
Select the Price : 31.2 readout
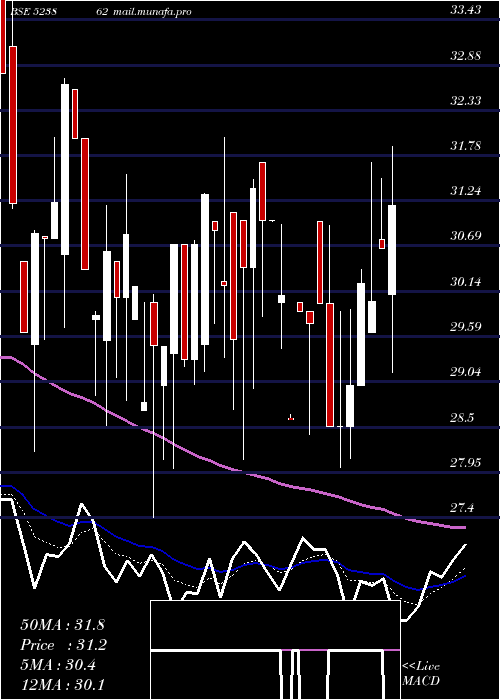pyautogui.click(x=64, y=645)
